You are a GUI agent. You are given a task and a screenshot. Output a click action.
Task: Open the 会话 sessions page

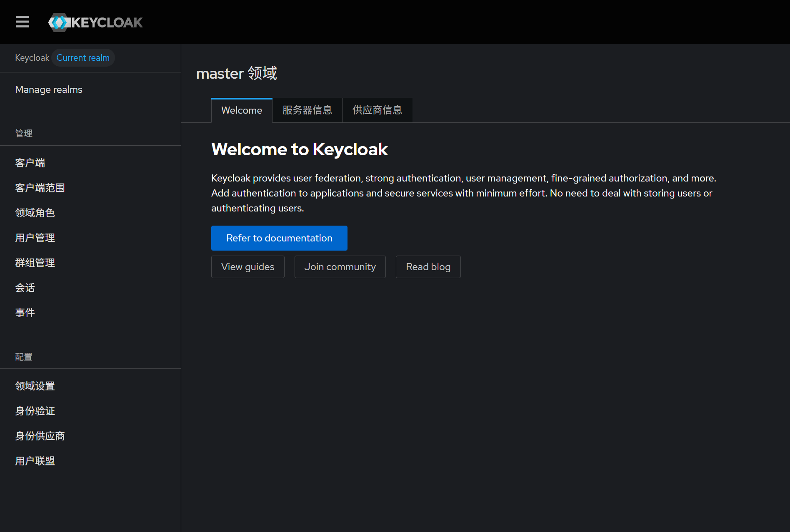coord(25,288)
